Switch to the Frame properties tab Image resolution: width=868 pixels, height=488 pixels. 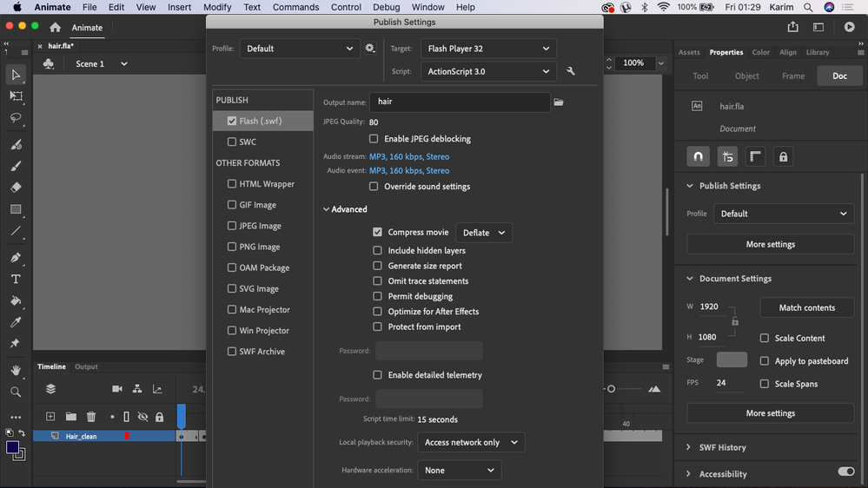(x=793, y=76)
